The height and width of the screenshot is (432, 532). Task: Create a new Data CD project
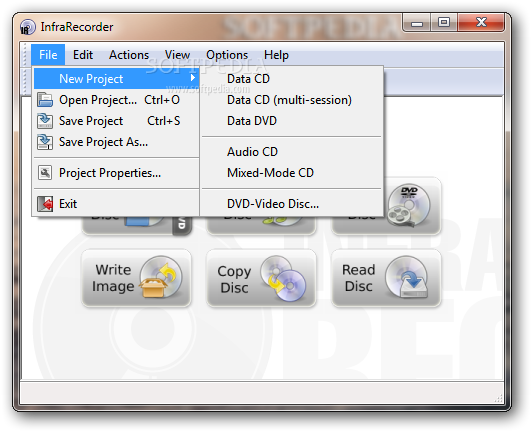tap(291, 79)
